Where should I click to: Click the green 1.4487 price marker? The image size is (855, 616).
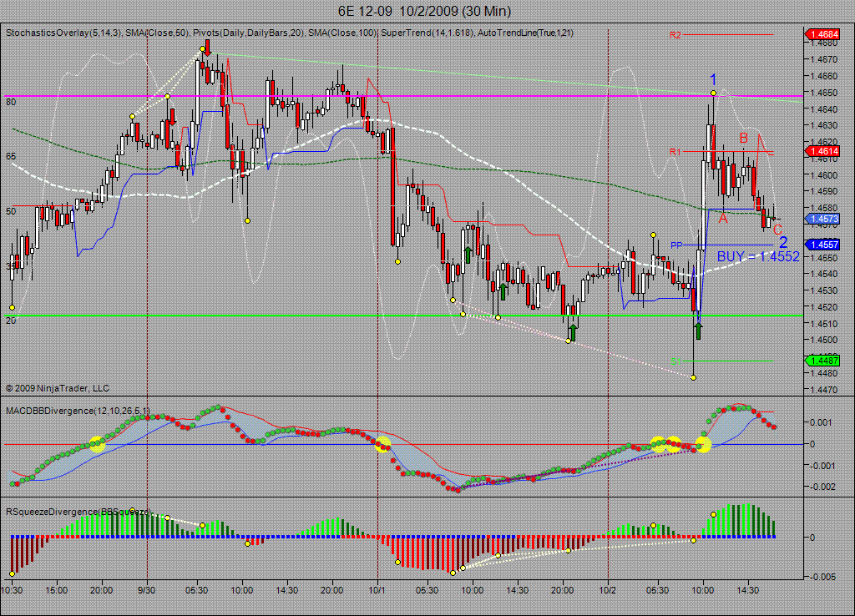pyautogui.click(x=822, y=361)
